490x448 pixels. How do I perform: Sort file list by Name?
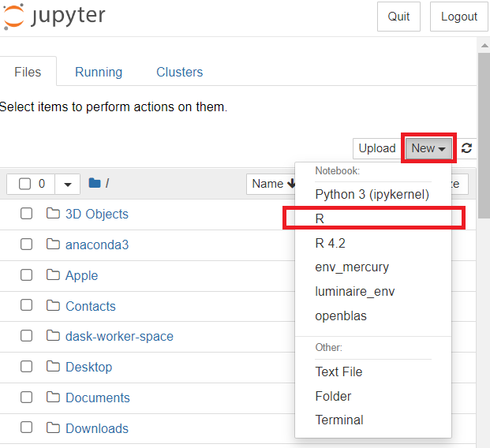click(272, 184)
